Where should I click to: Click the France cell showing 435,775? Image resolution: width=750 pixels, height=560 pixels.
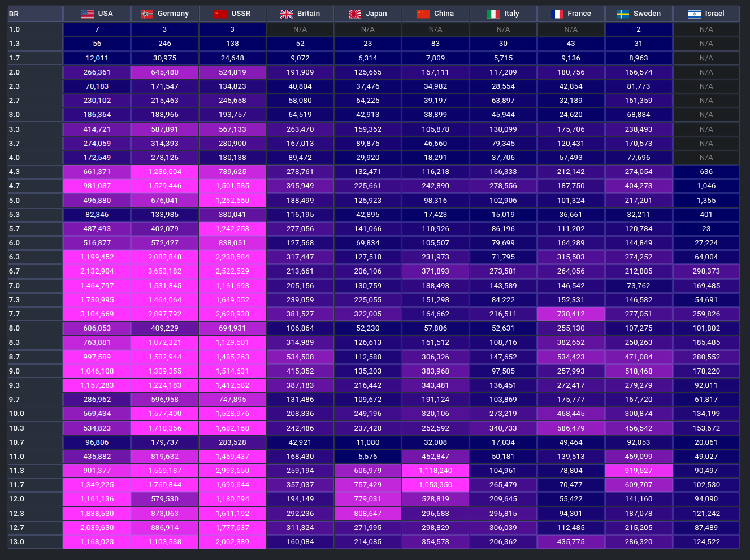tap(571, 542)
